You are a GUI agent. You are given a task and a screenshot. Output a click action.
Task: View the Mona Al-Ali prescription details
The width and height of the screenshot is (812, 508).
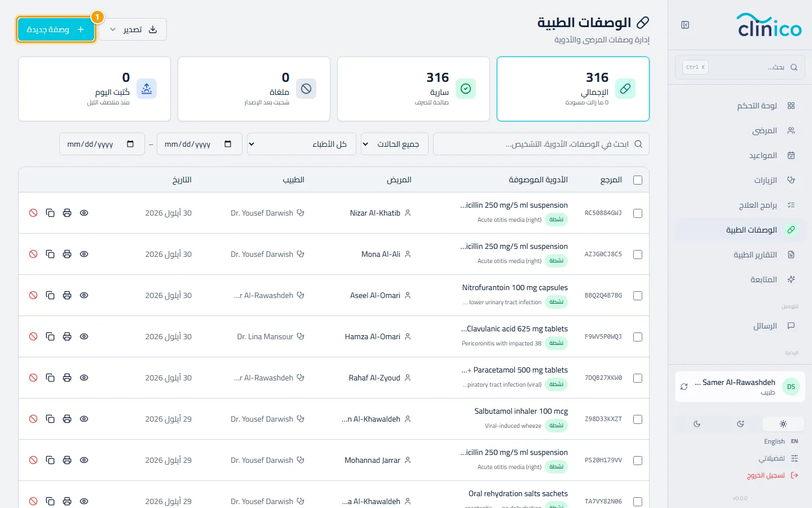click(x=84, y=254)
